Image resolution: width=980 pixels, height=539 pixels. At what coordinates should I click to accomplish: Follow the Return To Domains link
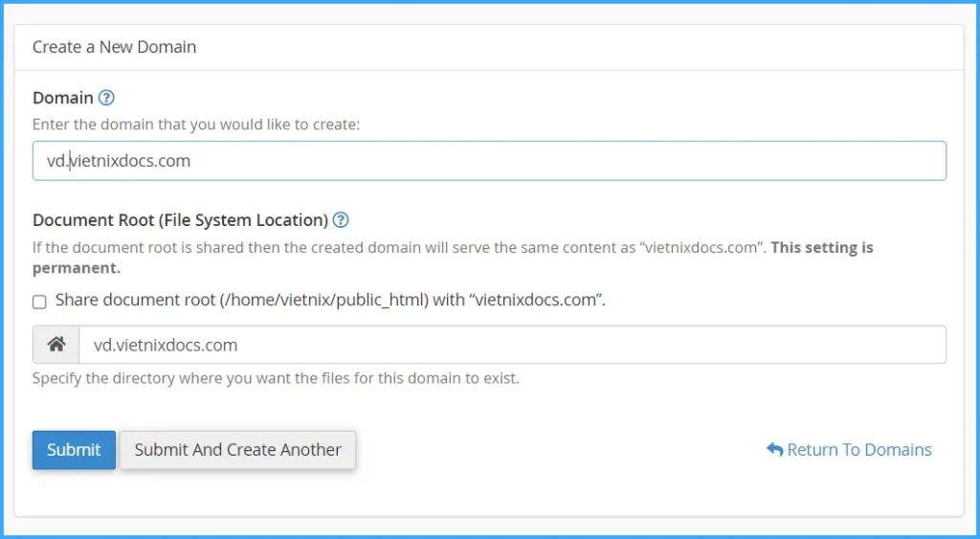click(858, 450)
